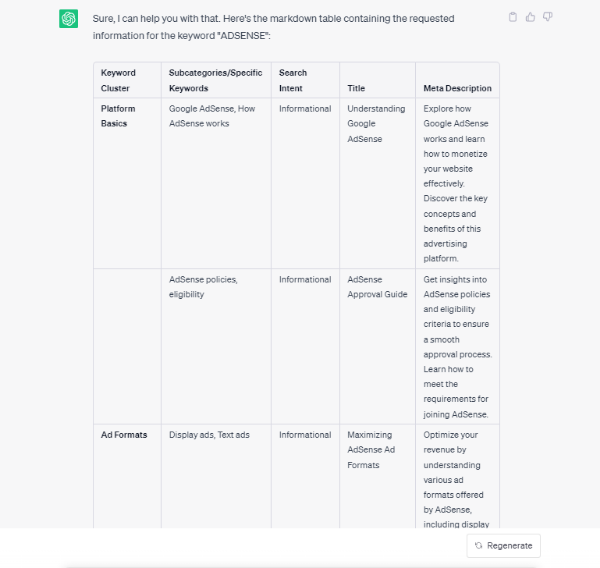
Task: Click the ChatGPT logo avatar
Action: [x=69, y=19]
